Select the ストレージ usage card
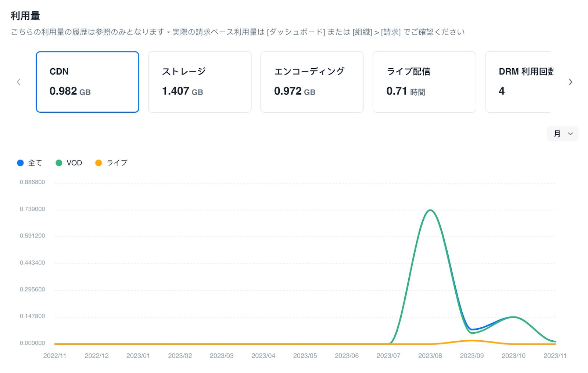The image size is (588, 373). (x=200, y=82)
